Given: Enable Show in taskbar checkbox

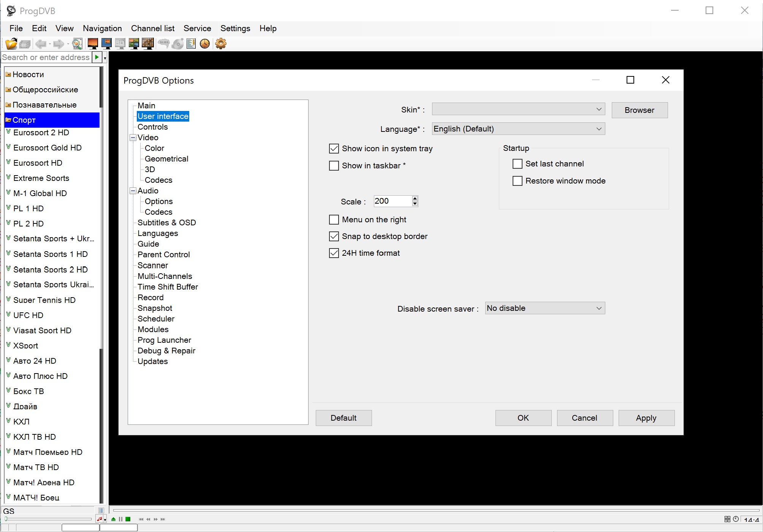Looking at the screenshot, I should pyautogui.click(x=334, y=166).
